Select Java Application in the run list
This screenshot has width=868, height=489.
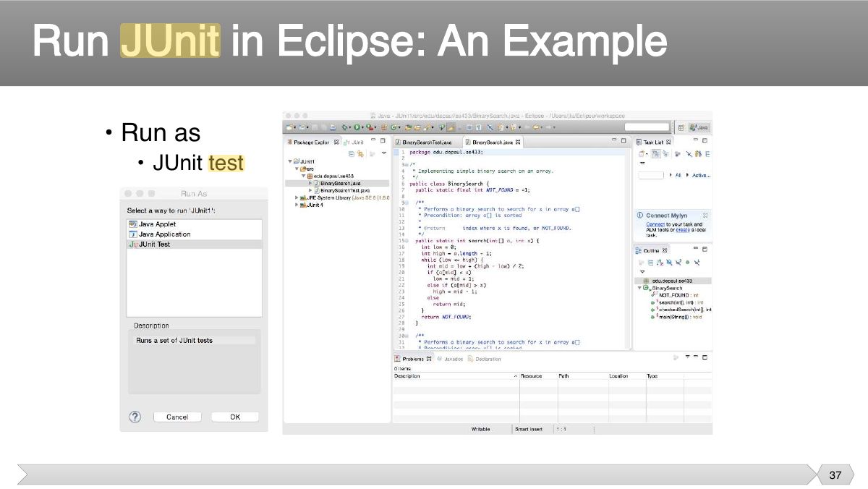(x=194, y=234)
